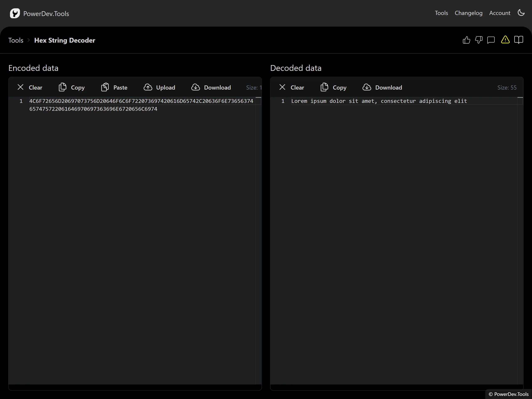The height and width of the screenshot is (399, 532).
Task: Open feedback via the speech bubble icon
Action: pyautogui.click(x=491, y=40)
